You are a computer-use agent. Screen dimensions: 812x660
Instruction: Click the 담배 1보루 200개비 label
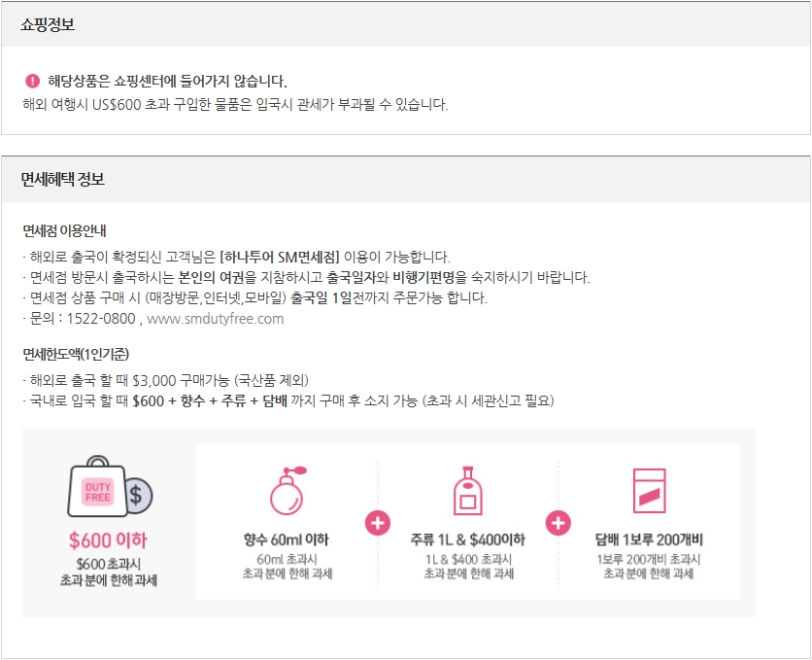(648, 539)
